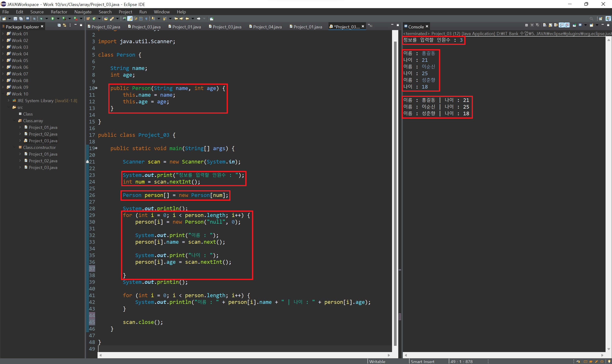
Task: Toggle Show Console When Standard Out Changes
Action: (x=562, y=25)
